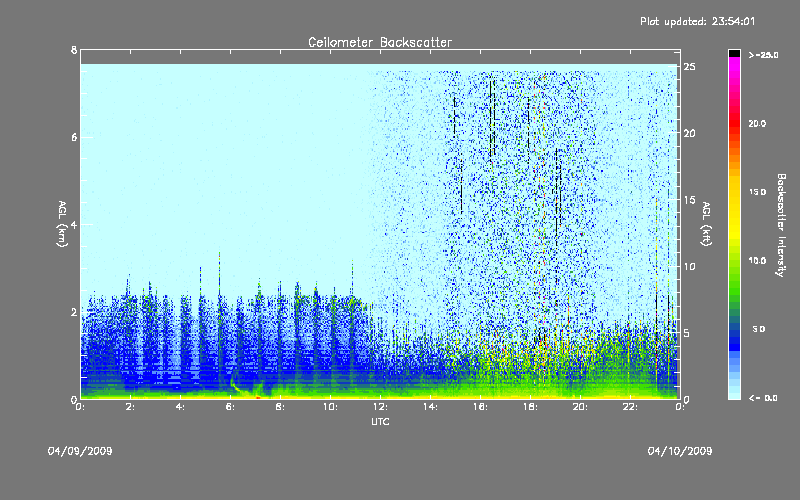Click the '5' kft tick on right axis
The width and height of the screenshot is (800, 500).
(x=687, y=333)
